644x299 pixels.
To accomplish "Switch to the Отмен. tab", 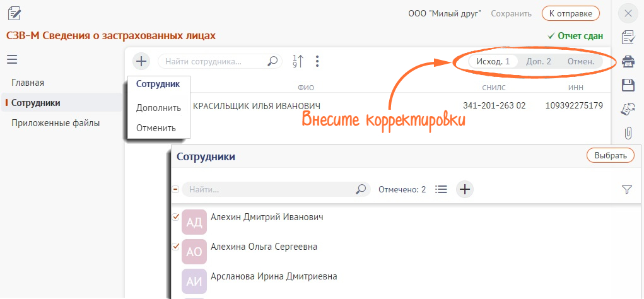I will click(580, 62).
